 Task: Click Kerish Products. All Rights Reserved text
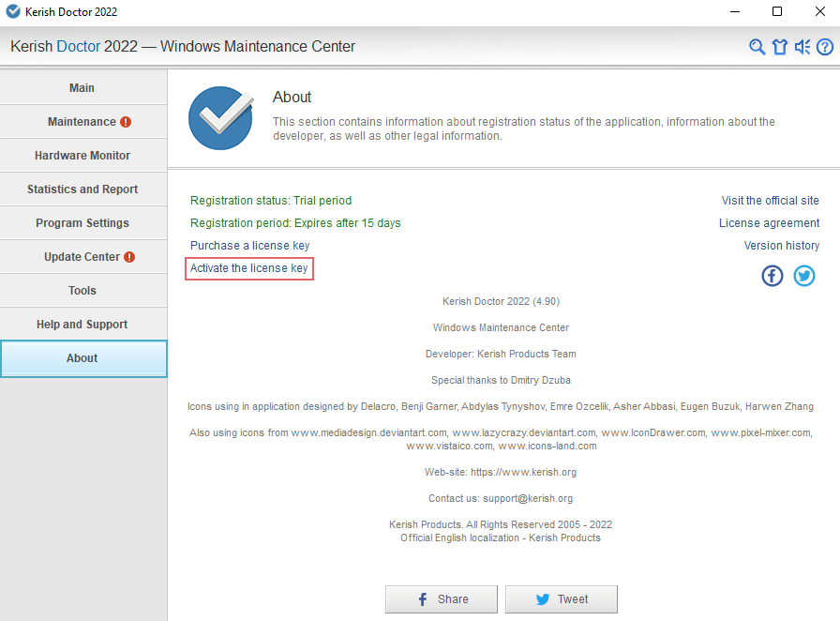coord(501,525)
